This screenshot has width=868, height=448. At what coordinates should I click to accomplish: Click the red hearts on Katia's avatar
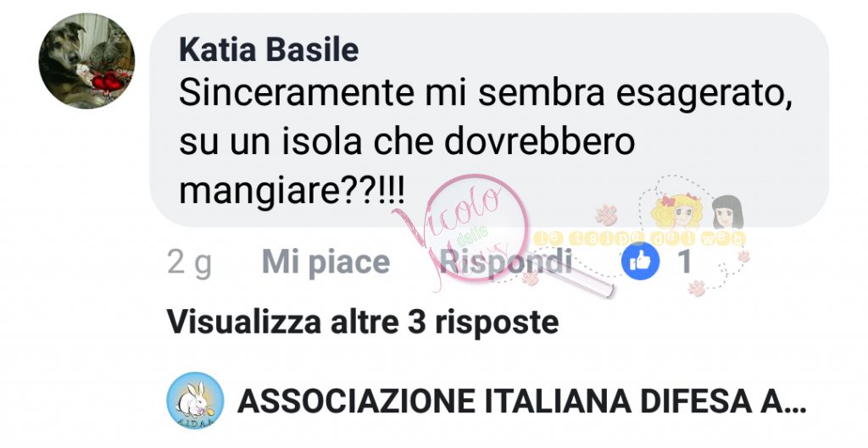pyautogui.click(x=108, y=82)
